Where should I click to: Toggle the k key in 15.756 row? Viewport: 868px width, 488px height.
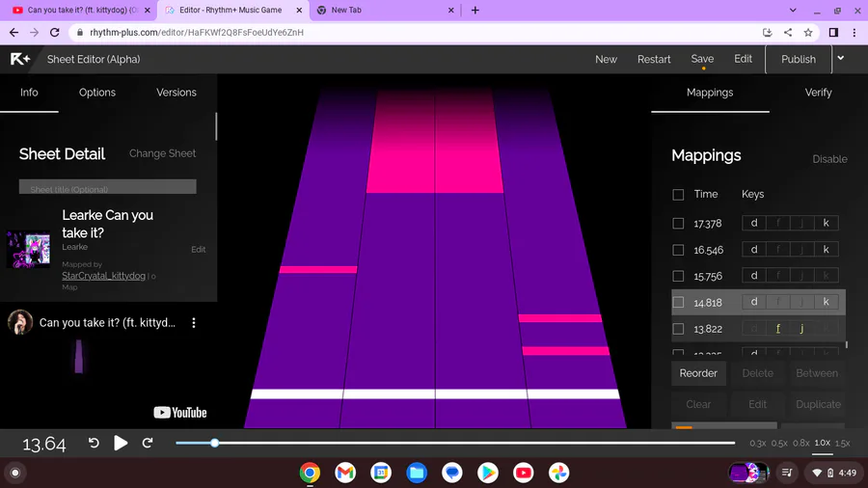coord(826,276)
